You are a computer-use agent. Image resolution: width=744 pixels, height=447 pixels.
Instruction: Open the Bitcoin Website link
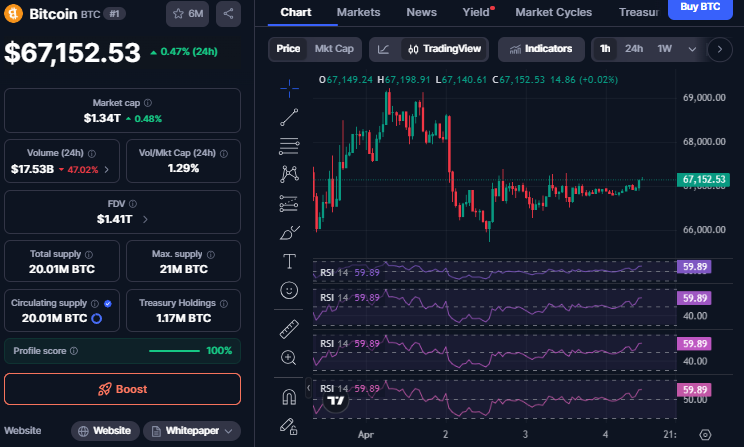[105, 431]
